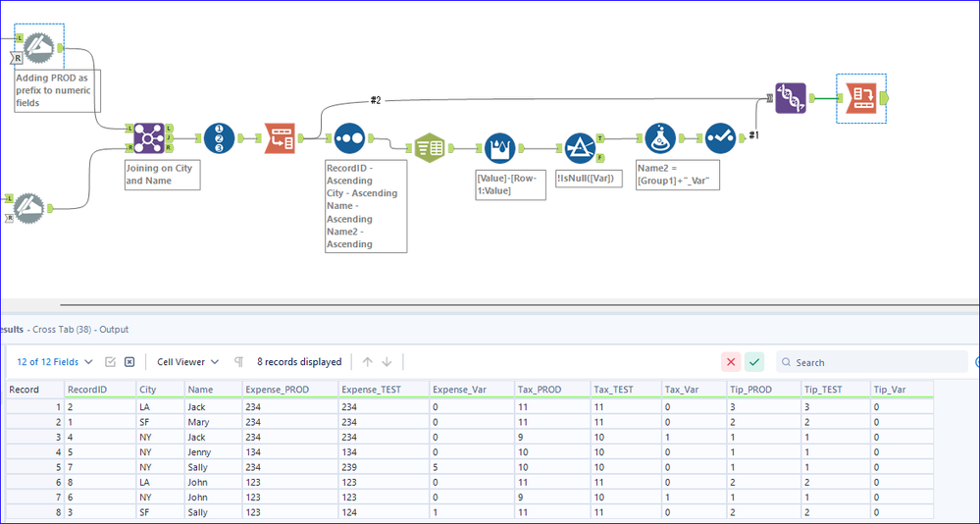Click the Sort tool annotation RecordID - Ascending
Viewport: 980px width, 524px height.
[x=366, y=206]
